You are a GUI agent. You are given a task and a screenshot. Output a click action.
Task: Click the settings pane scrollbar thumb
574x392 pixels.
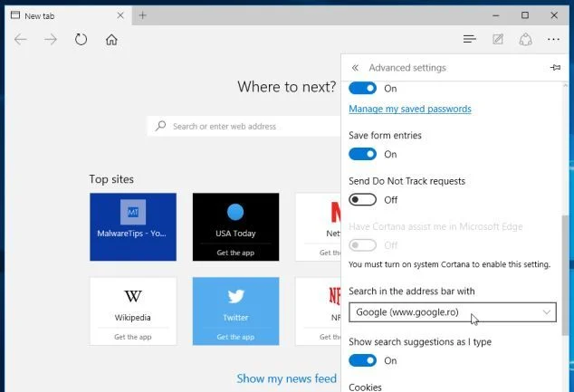[x=566, y=275]
